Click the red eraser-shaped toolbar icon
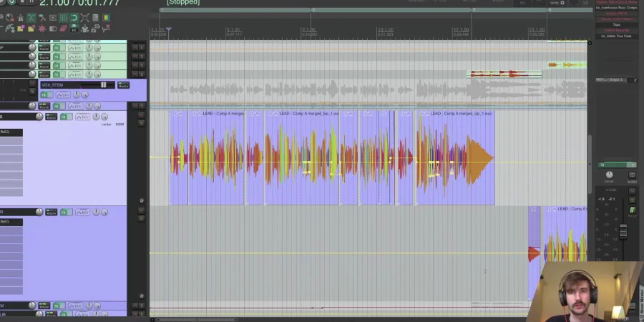This screenshot has width=644, height=322. point(63,29)
